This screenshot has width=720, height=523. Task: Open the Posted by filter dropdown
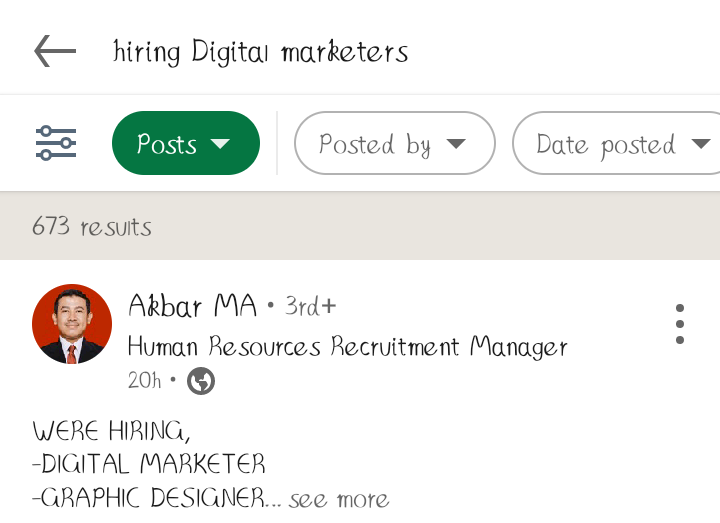tap(394, 143)
